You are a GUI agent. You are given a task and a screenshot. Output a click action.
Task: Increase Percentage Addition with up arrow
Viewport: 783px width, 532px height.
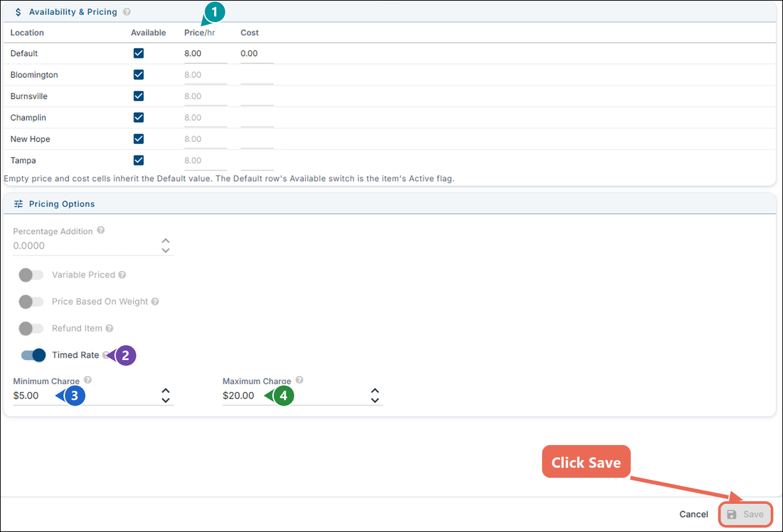coord(166,241)
